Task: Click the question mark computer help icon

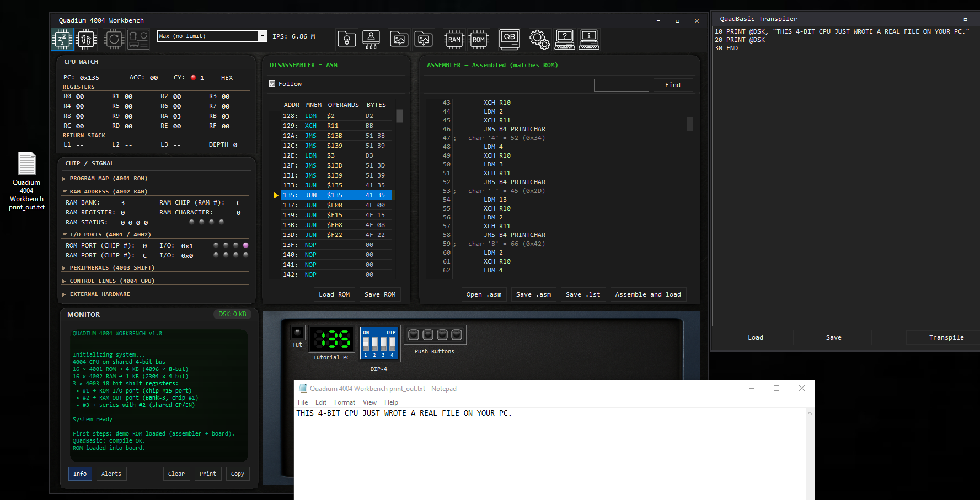Action: point(565,40)
